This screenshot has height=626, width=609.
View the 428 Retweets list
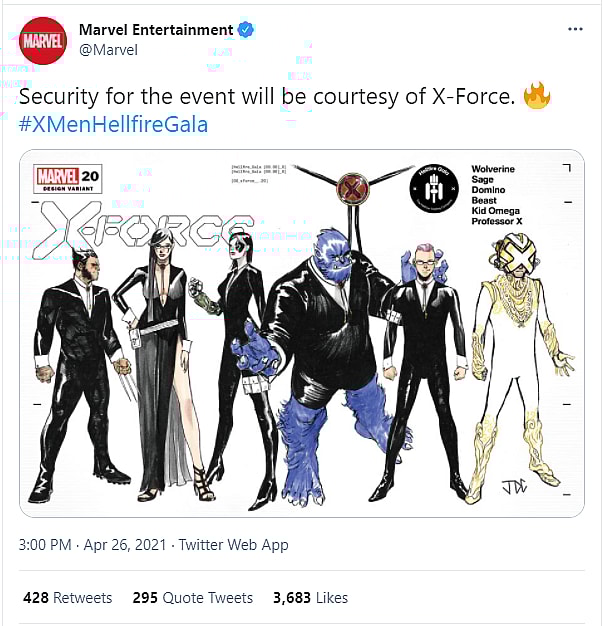68,598
